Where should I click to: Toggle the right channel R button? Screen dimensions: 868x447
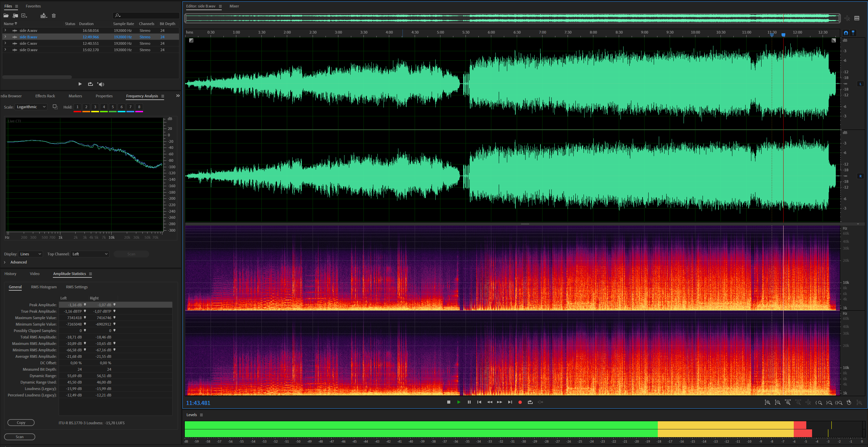861,176
